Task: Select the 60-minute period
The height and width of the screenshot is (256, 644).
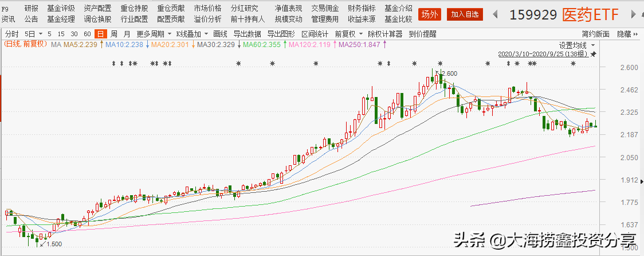Action: click(87, 34)
